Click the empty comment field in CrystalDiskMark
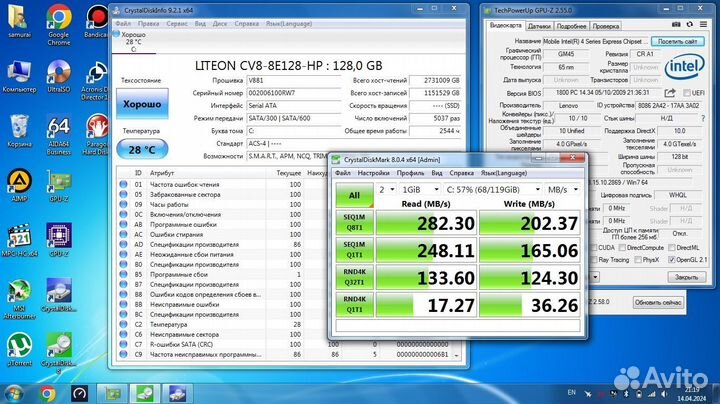Screen dimensions: 720x404 pyautogui.click(x=458, y=325)
